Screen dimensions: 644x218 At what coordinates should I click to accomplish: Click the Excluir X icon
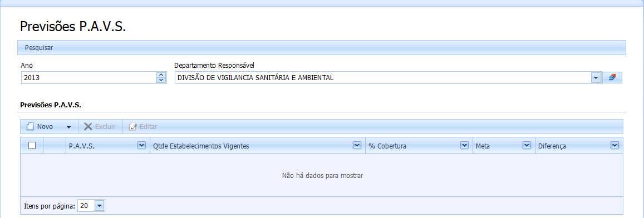click(x=88, y=126)
